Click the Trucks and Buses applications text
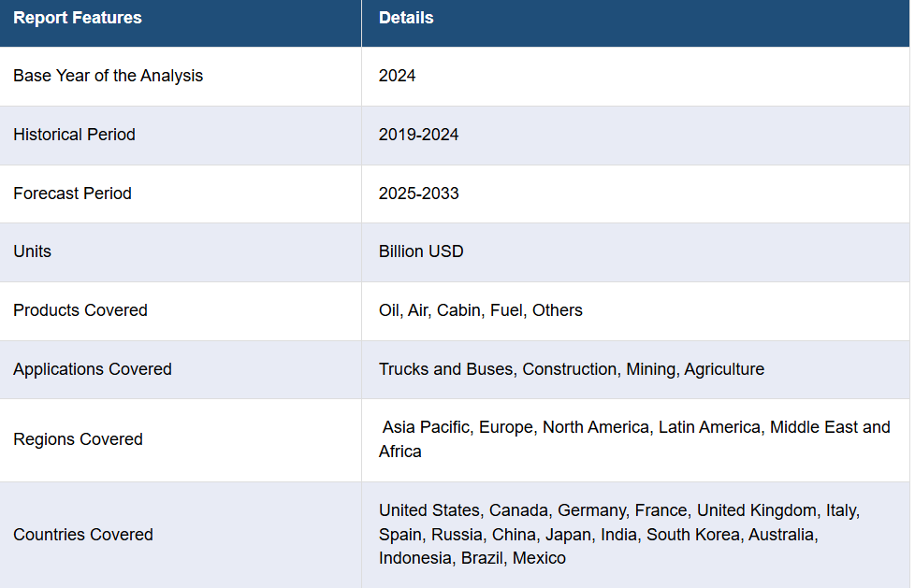Screen dimensions: 915x588 click(572, 369)
